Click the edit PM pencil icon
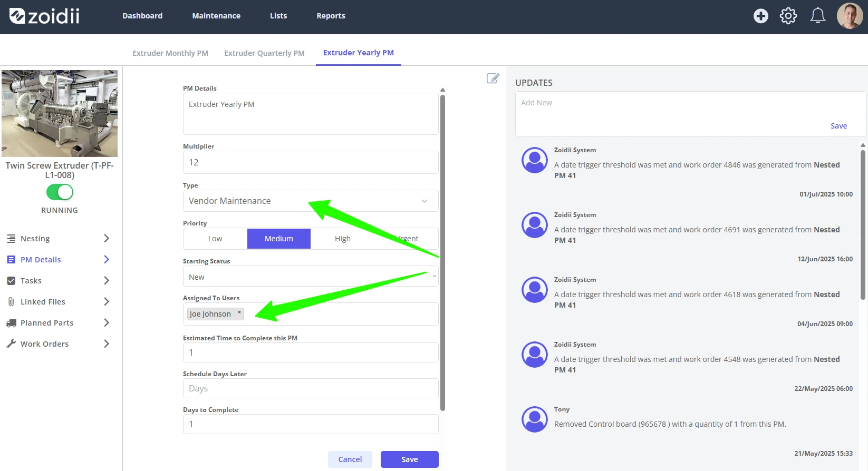The image size is (868, 471). (x=493, y=78)
